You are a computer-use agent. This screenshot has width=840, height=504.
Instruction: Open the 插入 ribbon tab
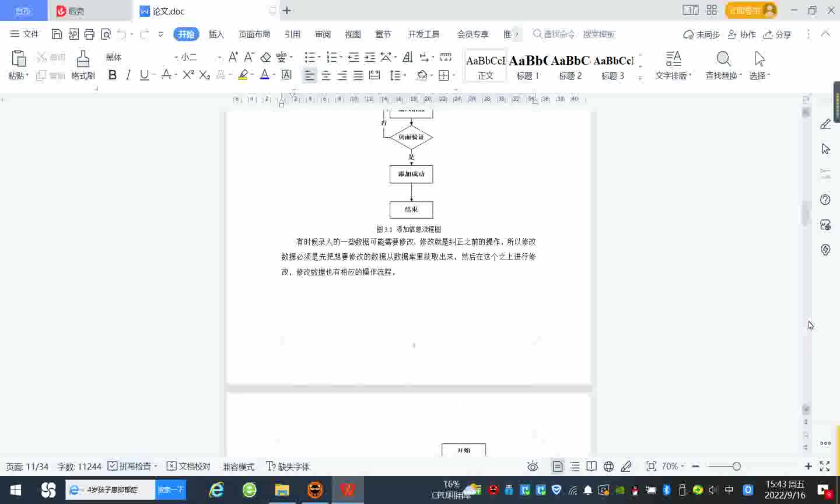coord(216,34)
